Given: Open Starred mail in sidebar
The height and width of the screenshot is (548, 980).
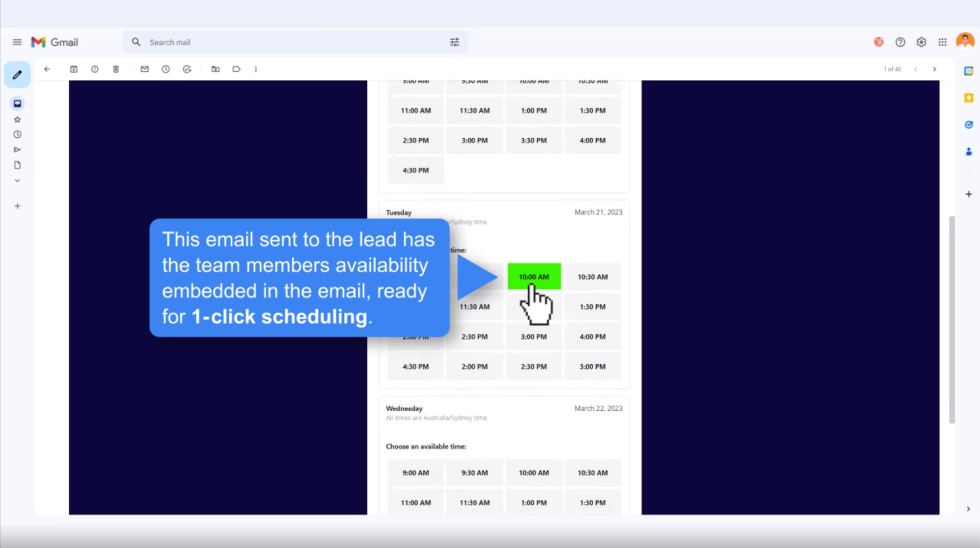Looking at the screenshot, I should (x=17, y=120).
